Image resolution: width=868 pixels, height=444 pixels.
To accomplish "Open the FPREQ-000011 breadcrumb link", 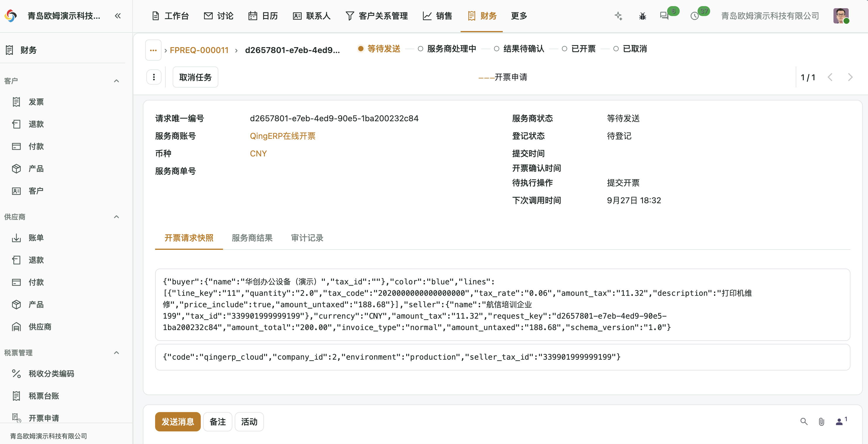I will coord(199,50).
